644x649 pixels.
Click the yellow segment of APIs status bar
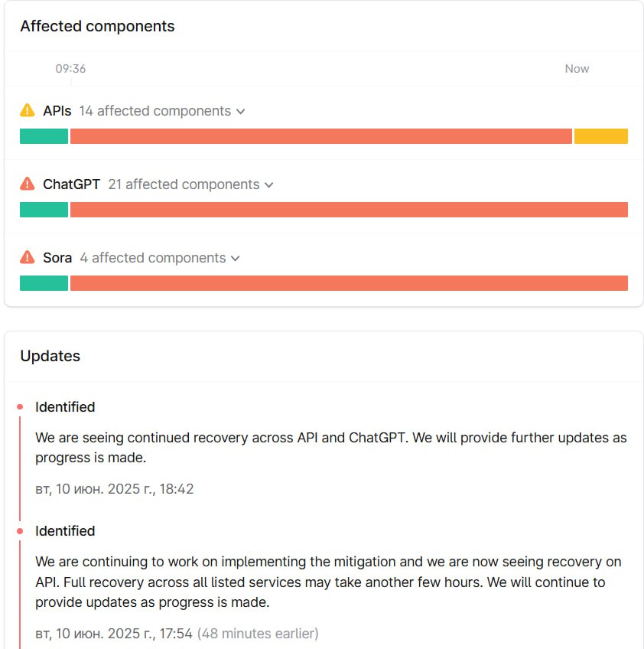(600, 136)
